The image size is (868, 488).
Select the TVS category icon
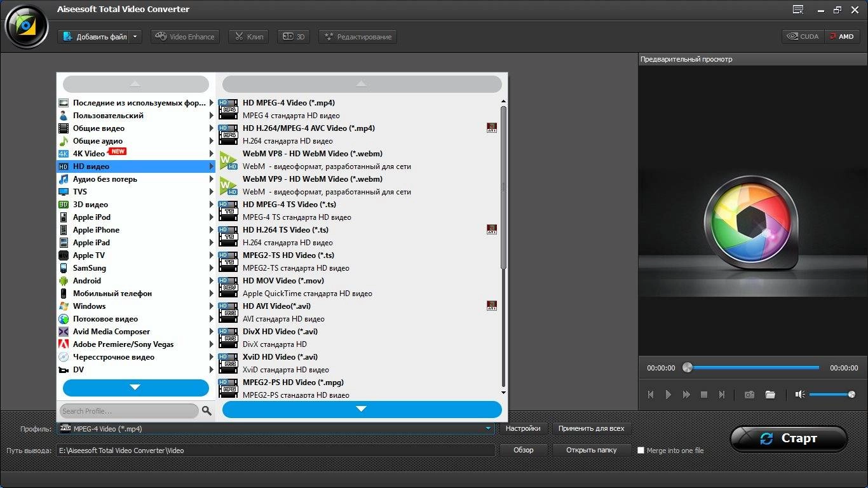click(x=64, y=192)
